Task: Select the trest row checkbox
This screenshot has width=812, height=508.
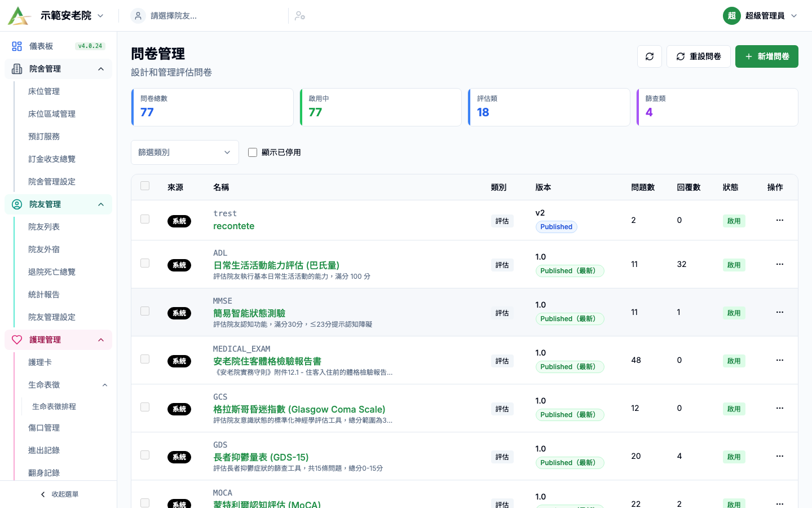Action: coord(145,219)
